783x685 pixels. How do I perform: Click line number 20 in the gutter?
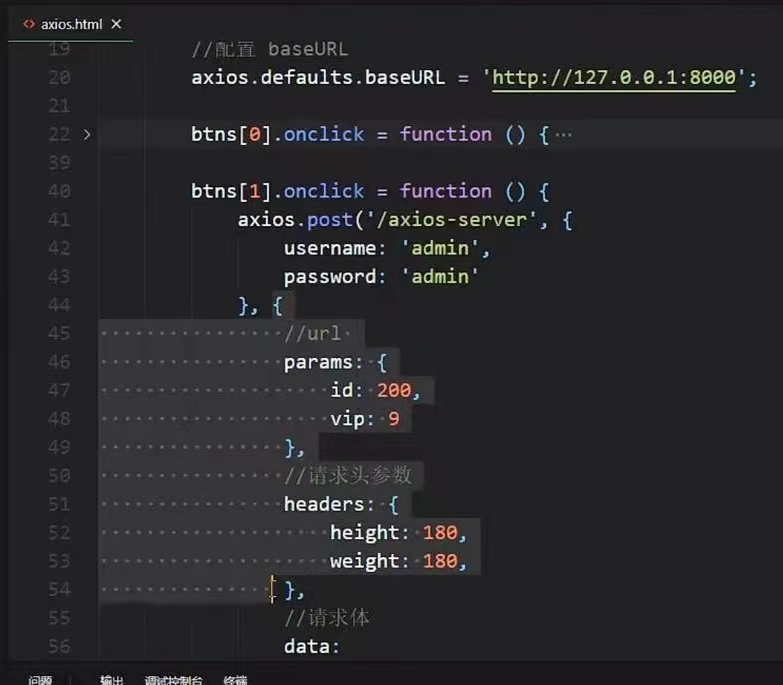(59, 77)
